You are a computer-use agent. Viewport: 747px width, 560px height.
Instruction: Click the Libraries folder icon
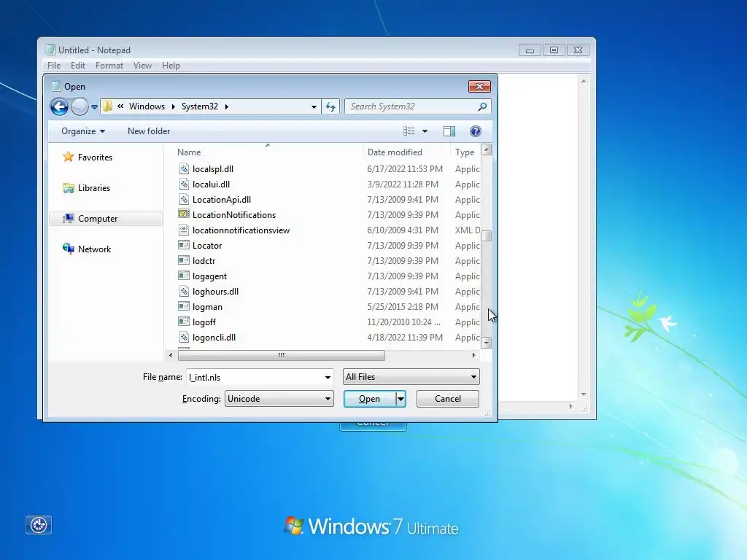[68, 188]
